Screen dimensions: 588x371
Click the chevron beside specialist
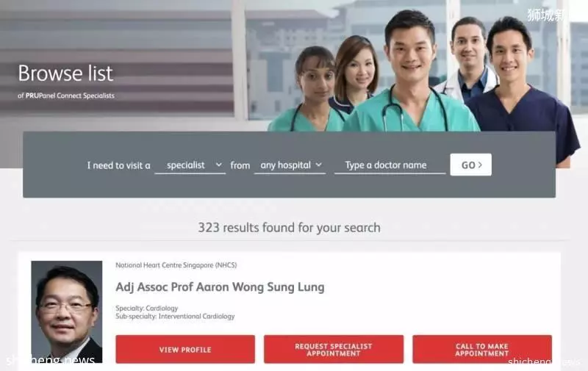tap(218, 165)
